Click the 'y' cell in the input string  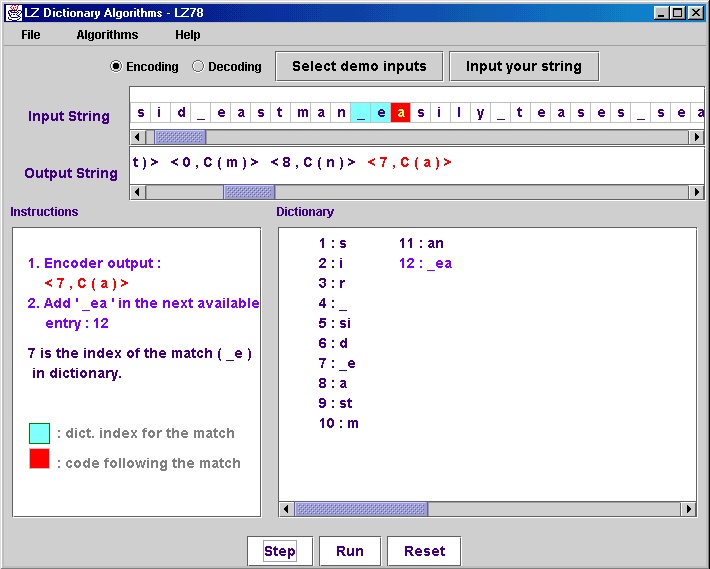pos(480,113)
